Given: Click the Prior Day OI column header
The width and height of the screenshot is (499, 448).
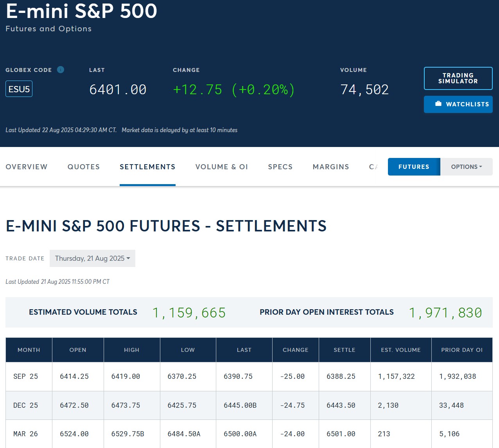Looking at the screenshot, I should coord(462,350).
